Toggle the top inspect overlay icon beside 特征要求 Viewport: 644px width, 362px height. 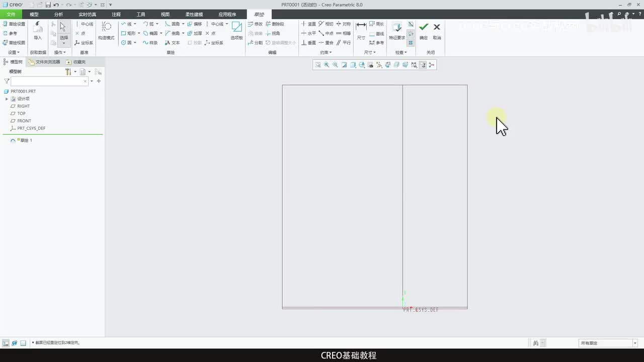click(x=411, y=24)
